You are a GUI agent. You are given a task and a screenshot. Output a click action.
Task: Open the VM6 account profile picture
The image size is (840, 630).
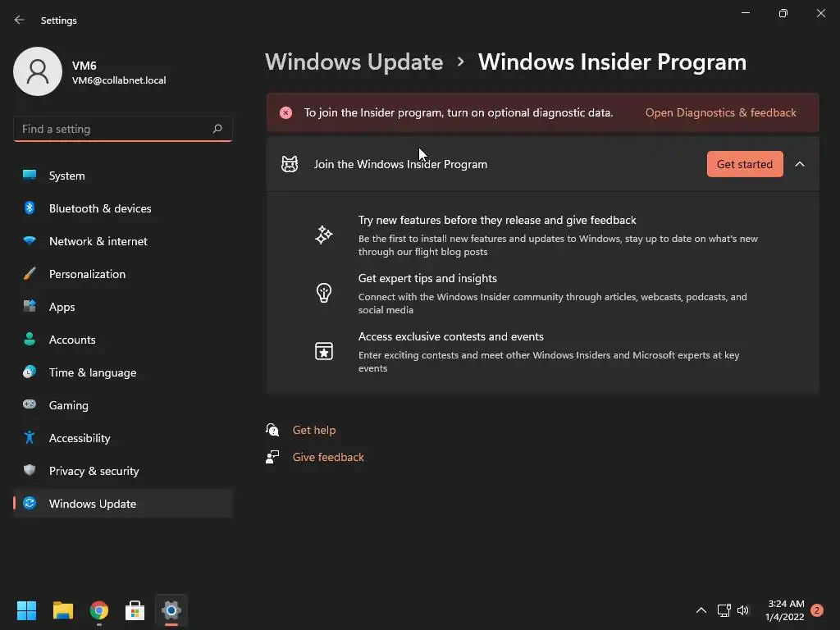tap(38, 71)
